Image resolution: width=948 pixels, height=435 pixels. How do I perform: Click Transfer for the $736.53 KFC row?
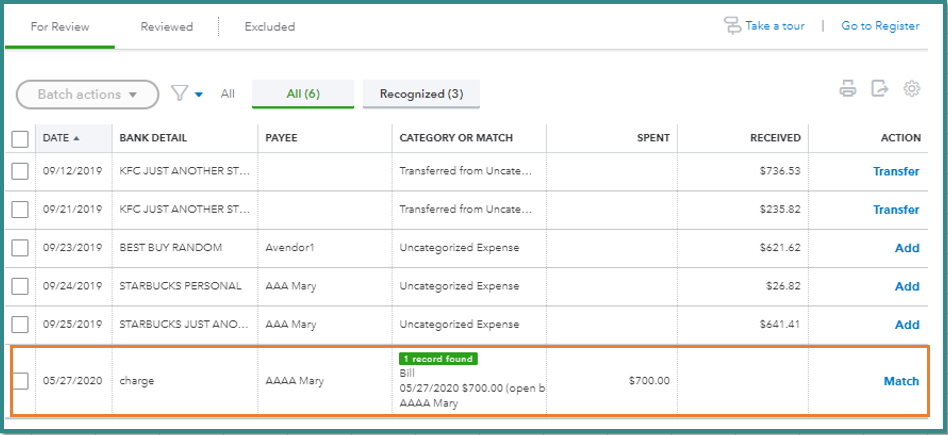coord(895,171)
